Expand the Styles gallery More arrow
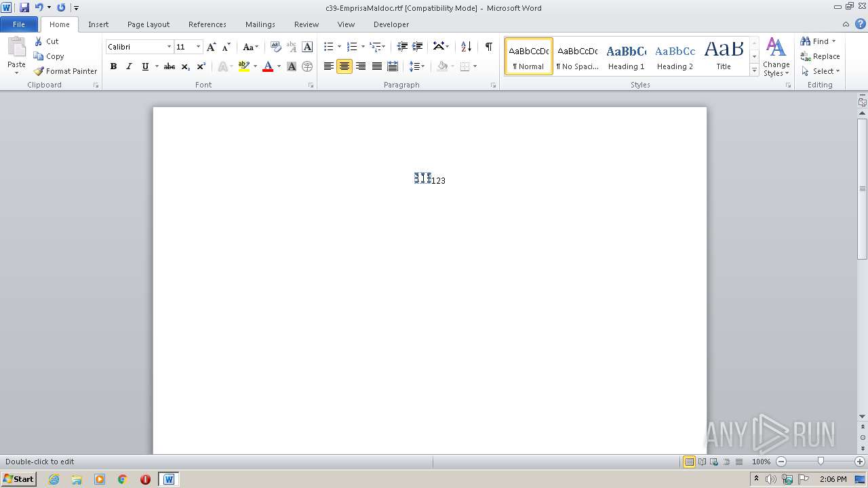Viewport: 868px width, 488px height. pos(754,70)
